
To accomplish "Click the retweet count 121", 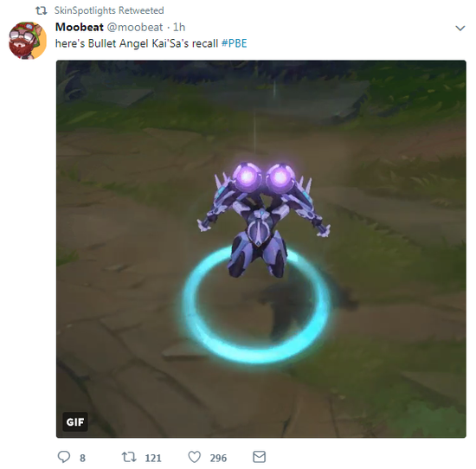I will tap(153, 458).
